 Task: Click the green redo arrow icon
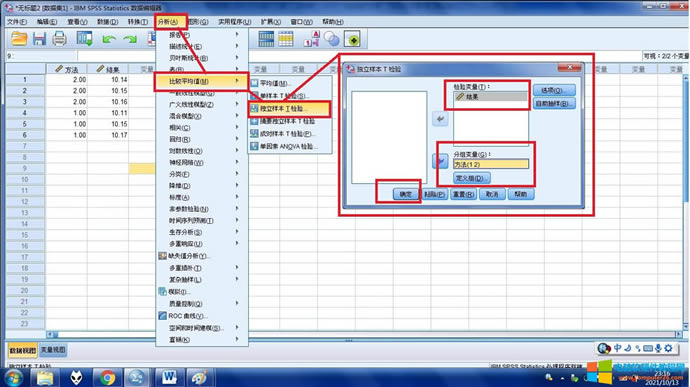click(130, 40)
